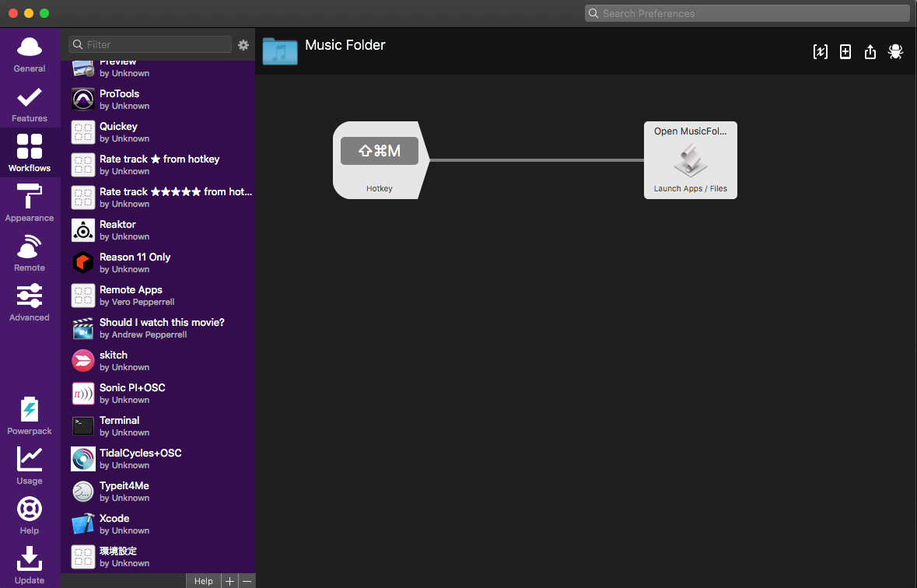The image size is (917, 588).
Task: Click the Music Folder title text
Action: pyautogui.click(x=345, y=45)
